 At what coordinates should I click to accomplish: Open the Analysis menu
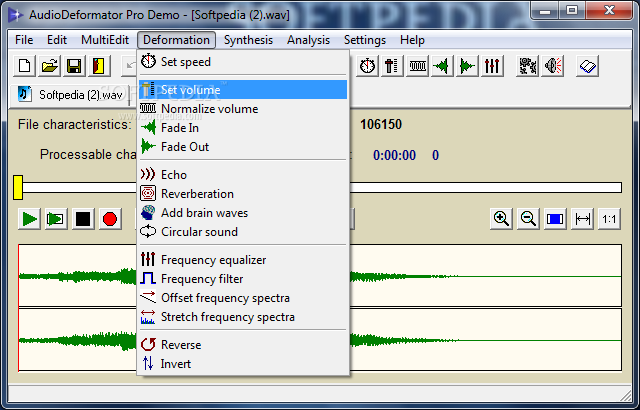point(308,40)
